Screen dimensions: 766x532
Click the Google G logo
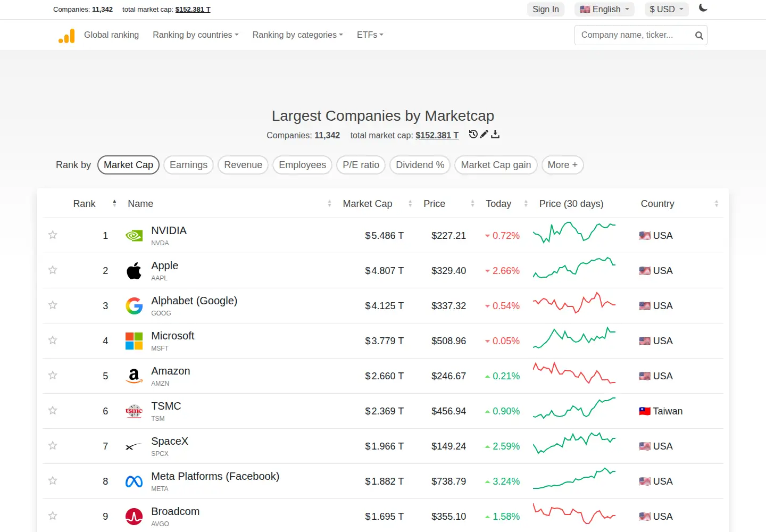[x=134, y=305]
